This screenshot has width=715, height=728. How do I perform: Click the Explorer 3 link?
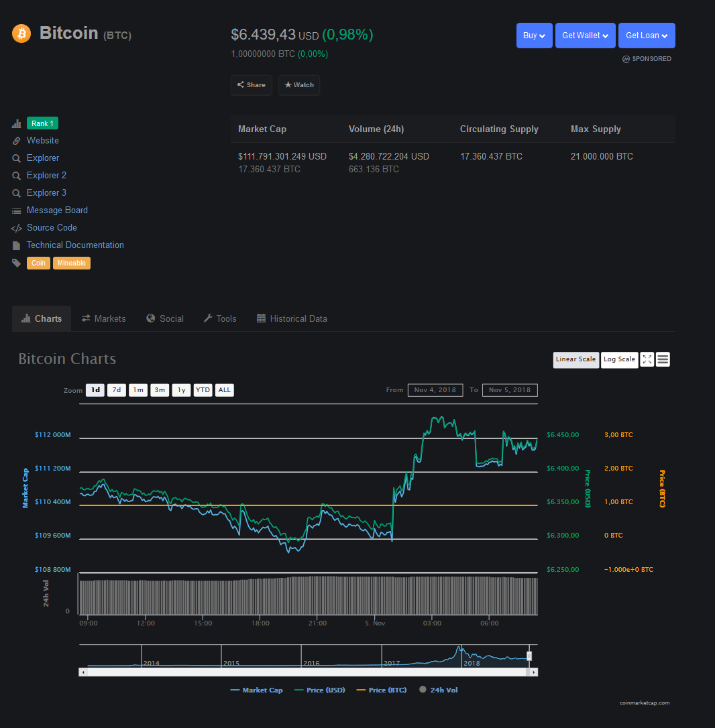tap(46, 192)
